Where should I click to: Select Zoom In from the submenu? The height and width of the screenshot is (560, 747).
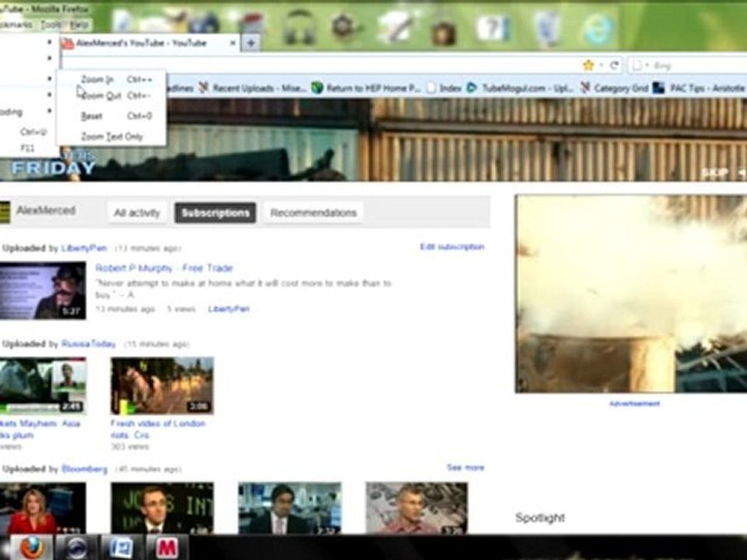pos(111,79)
